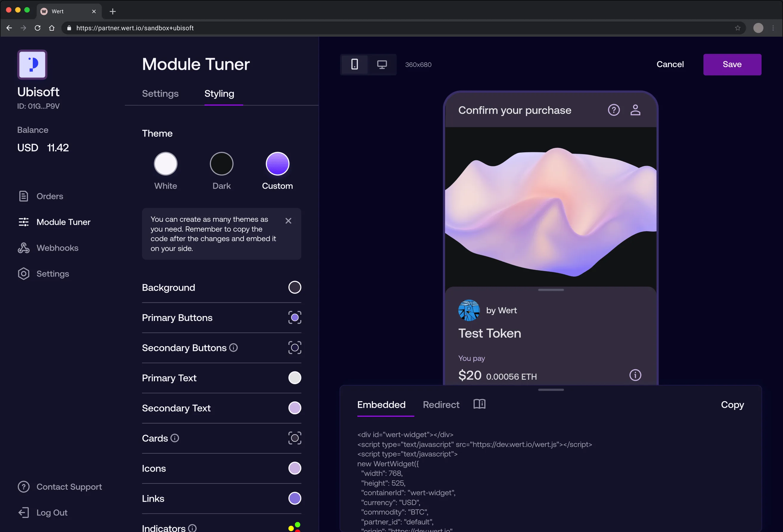Image resolution: width=783 pixels, height=532 pixels.
Task: Open Primary Buttons style picker
Action: pos(294,317)
